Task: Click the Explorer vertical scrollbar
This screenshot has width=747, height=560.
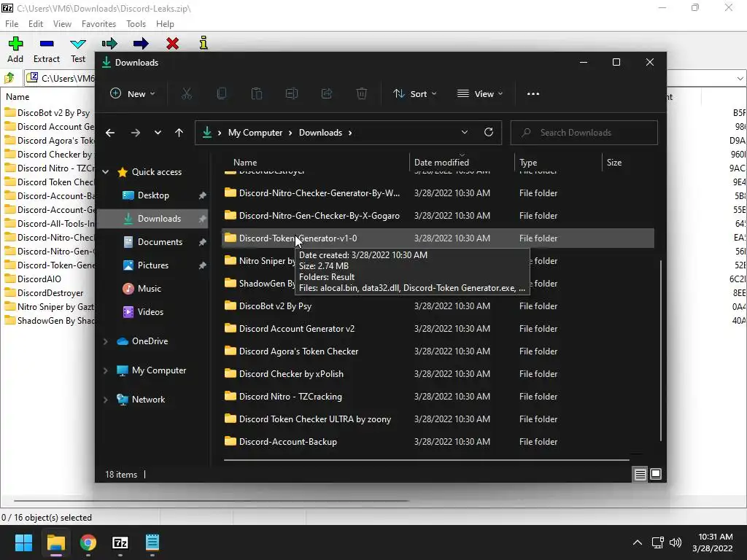Action: (x=661, y=351)
